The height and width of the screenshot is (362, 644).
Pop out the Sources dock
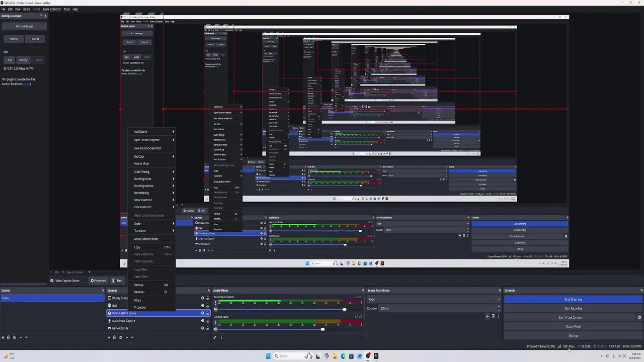tap(209, 290)
